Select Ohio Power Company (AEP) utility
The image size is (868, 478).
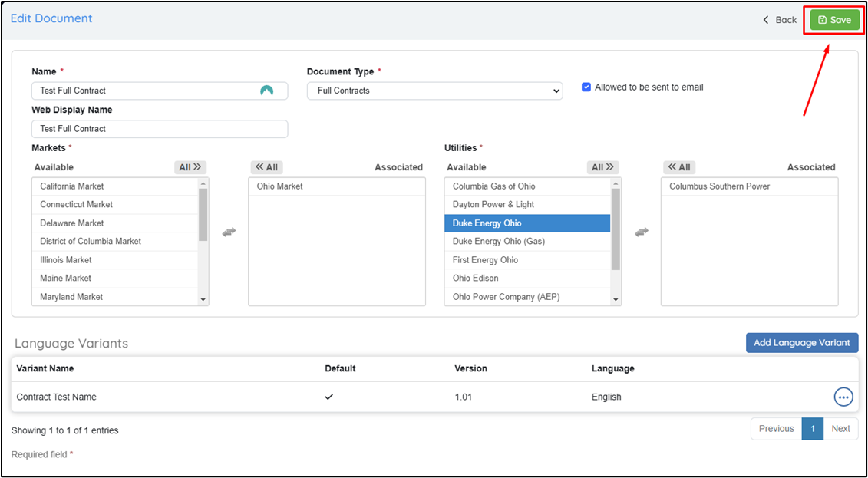click(527, 296)
